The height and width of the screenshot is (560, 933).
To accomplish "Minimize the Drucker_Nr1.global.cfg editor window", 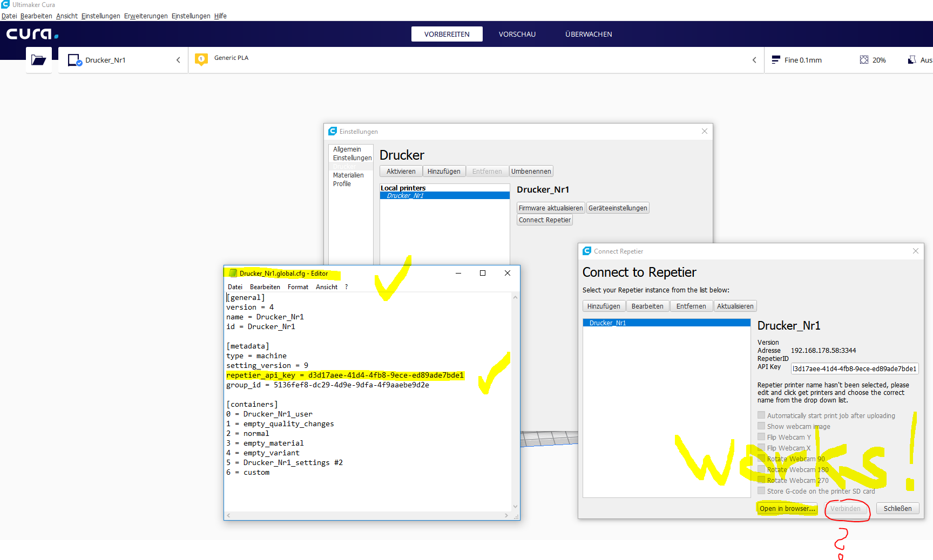I will tap(458, 273).
